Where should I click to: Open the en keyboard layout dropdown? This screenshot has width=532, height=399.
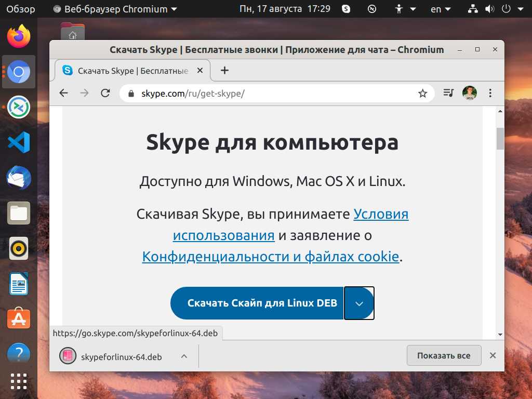pyautogui.click(x=441, y=9)
